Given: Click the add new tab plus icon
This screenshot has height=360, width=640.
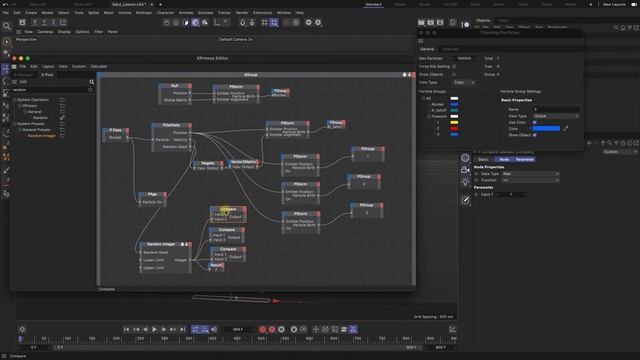Looking at the screenshot, I should coord(160,4).
